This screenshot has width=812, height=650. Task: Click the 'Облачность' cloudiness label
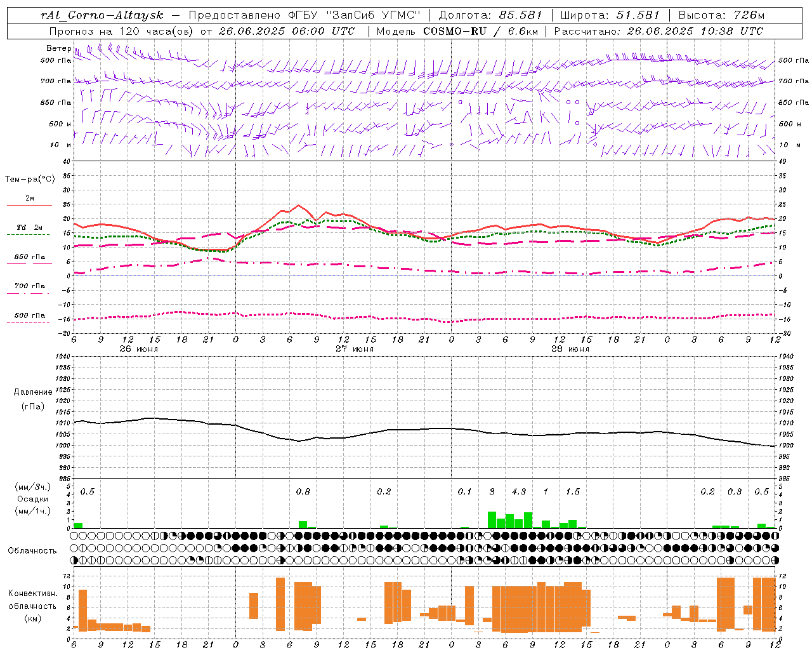coord(32,550)
